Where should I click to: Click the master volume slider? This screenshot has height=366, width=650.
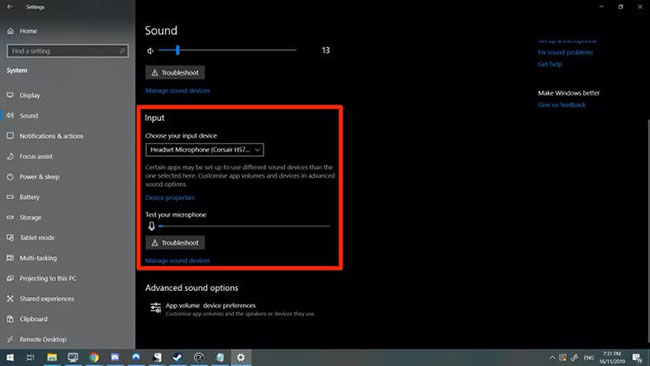(227, 50)
